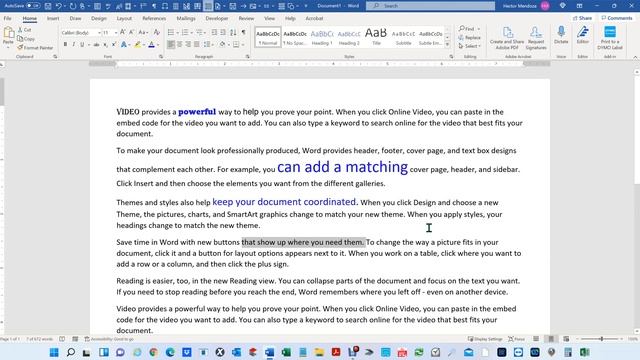This screenshot has height=360, width=640.
Task: Click the Sort icon
Action: coord(233,32)
